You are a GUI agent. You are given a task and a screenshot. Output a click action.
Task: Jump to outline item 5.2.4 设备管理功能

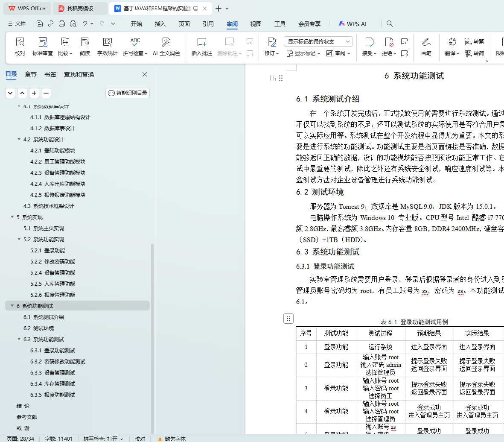[x=53, y=273]
